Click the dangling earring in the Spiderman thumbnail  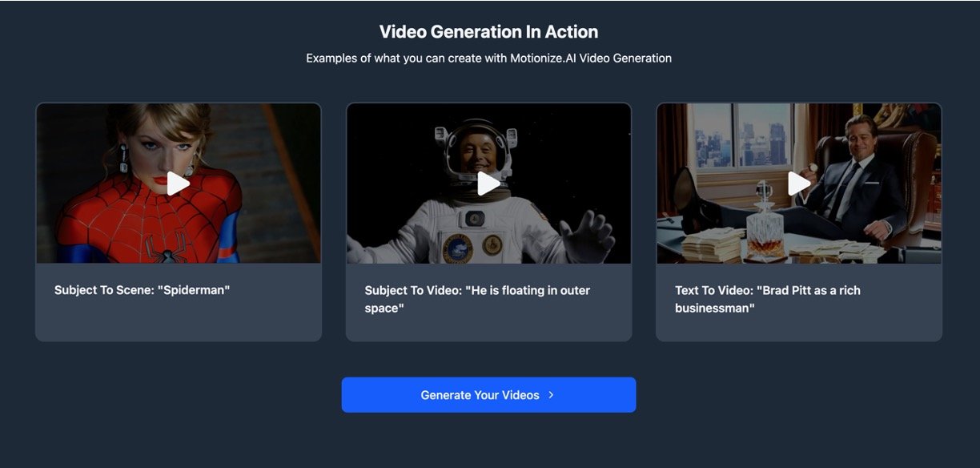[x=123, y=158]
